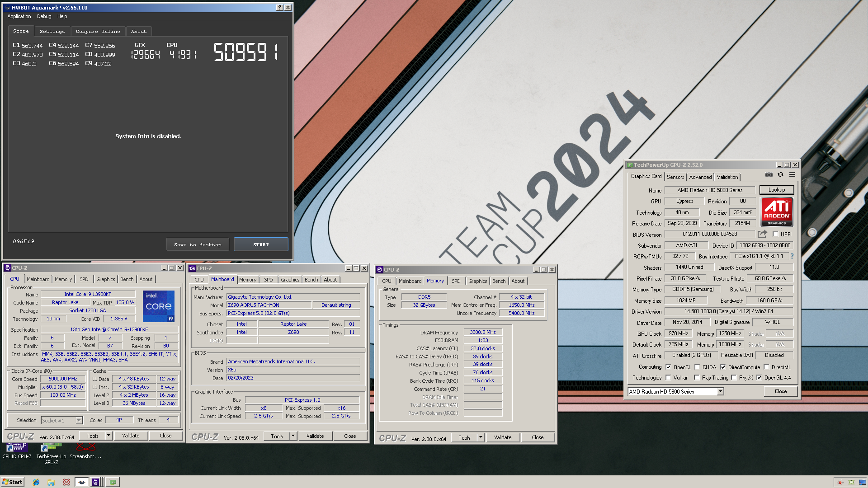Switch to GPU-Z taskbar button

tap(113, 482)
